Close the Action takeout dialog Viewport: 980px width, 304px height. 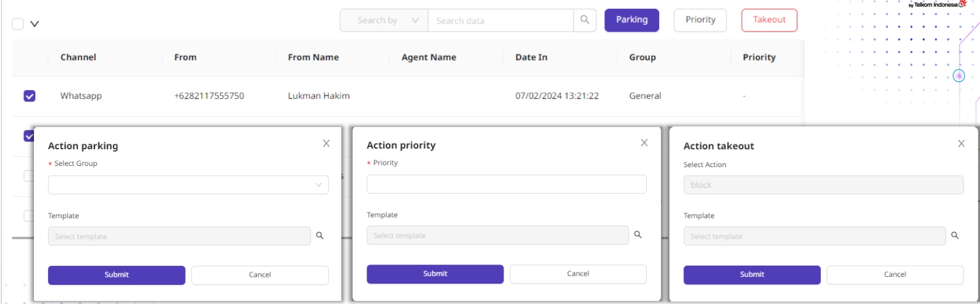tap(961, 144)
